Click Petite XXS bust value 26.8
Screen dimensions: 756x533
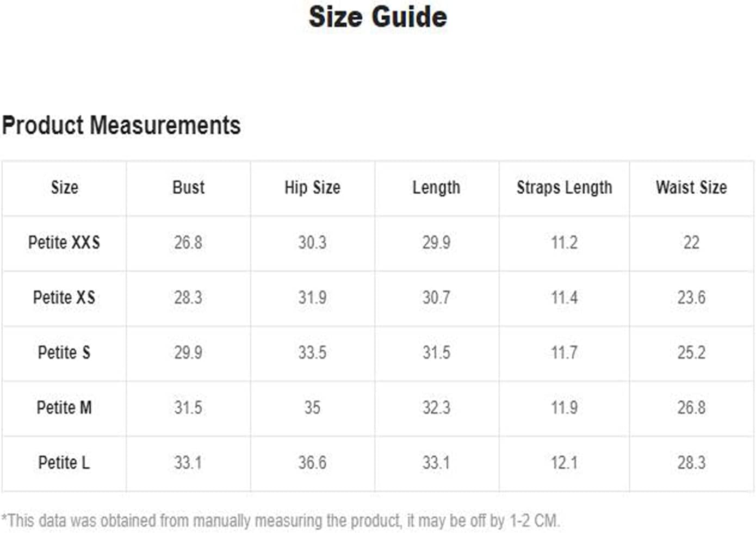pyautogui.click(x=188, y=242)
